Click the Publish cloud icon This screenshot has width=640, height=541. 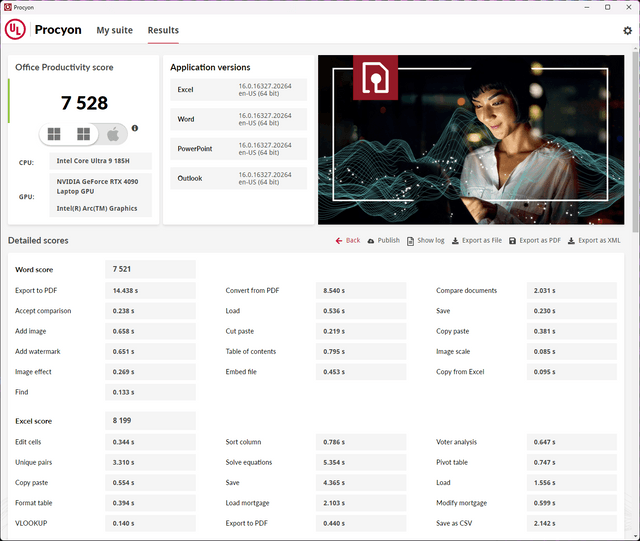371,241
